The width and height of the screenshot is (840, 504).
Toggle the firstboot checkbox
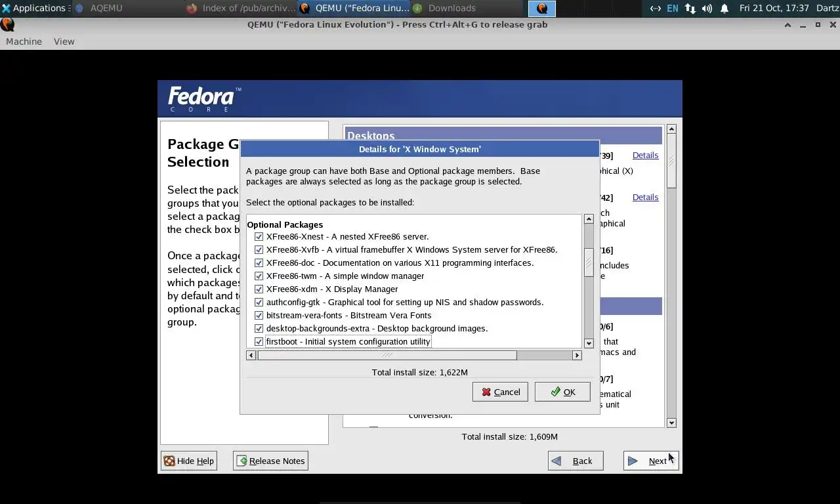coord(259,341)
